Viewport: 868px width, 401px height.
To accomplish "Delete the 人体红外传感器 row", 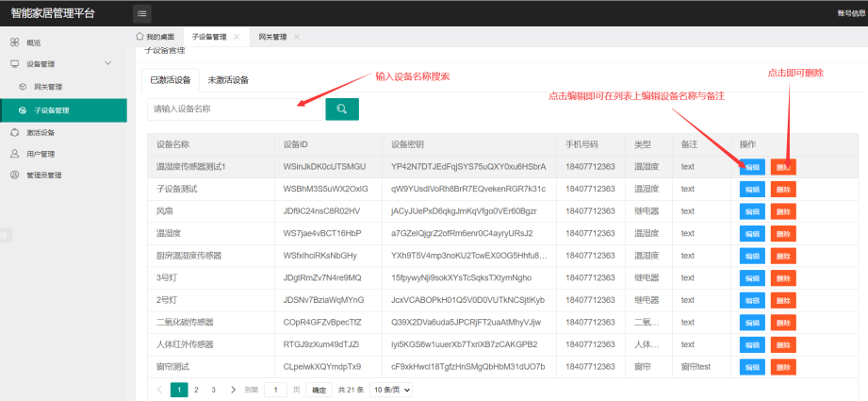I will (783, 344).
